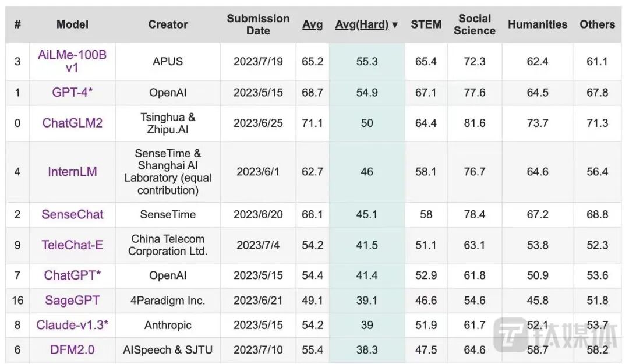Click the Humanities column header
This screenshot has height=364, width=629.
(537, 24)
